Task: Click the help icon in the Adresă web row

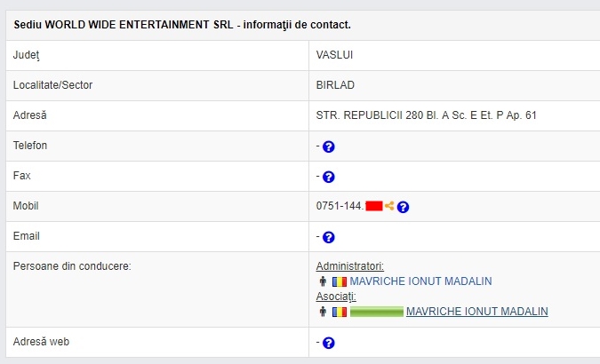Action: pos(329,343)
